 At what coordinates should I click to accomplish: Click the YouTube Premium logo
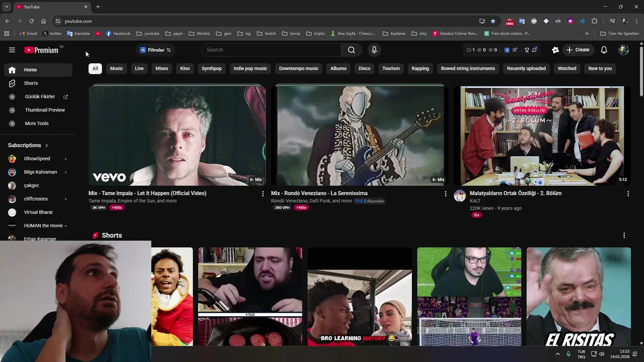[x=42, y=50]
